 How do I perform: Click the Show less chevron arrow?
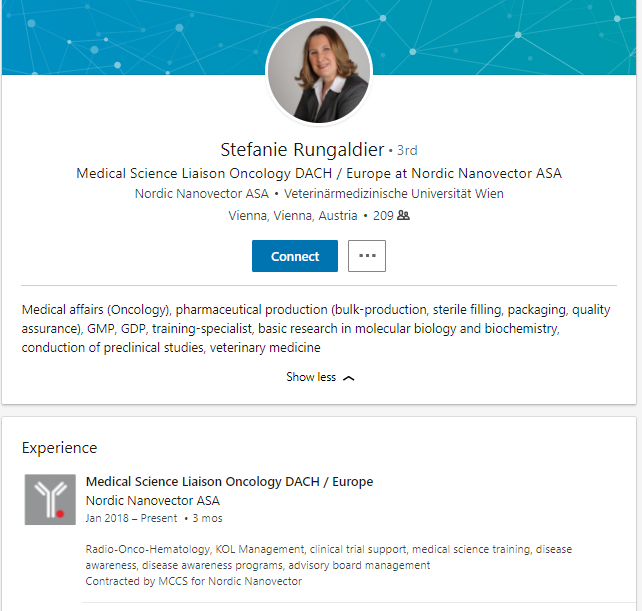coord(348,378)
